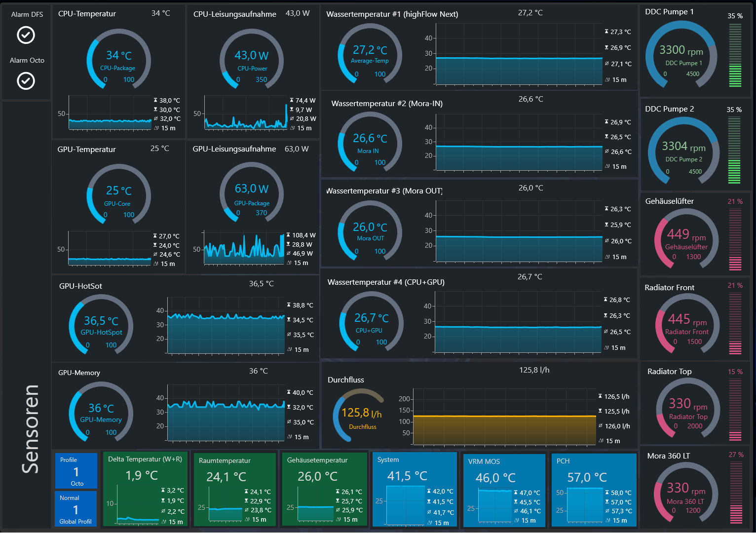Click the GPU-Memory 36 °C gauge
This screenshot has height=533, width=756.
click(101, 412)
